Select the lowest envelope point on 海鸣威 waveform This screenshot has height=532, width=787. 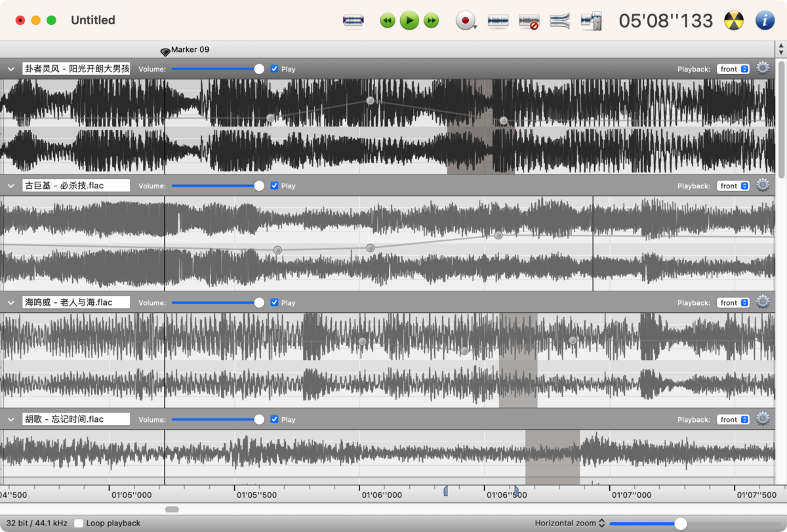(464, 351)
